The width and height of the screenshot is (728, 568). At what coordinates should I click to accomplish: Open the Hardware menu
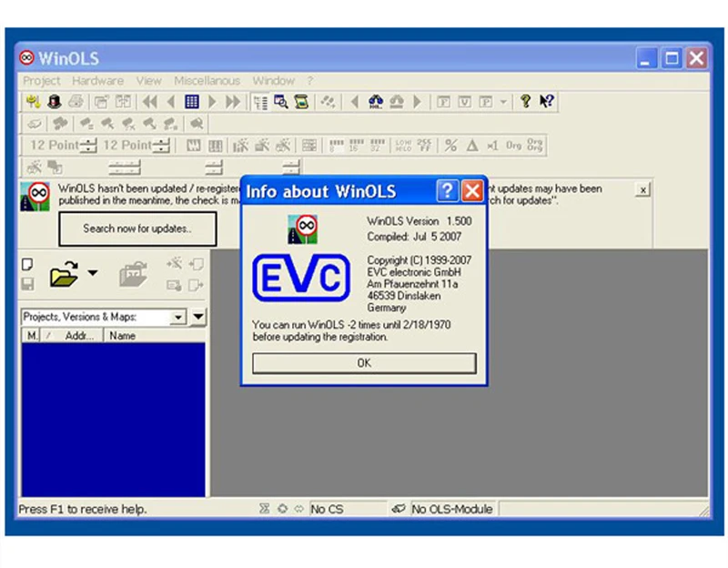point(97,81)
